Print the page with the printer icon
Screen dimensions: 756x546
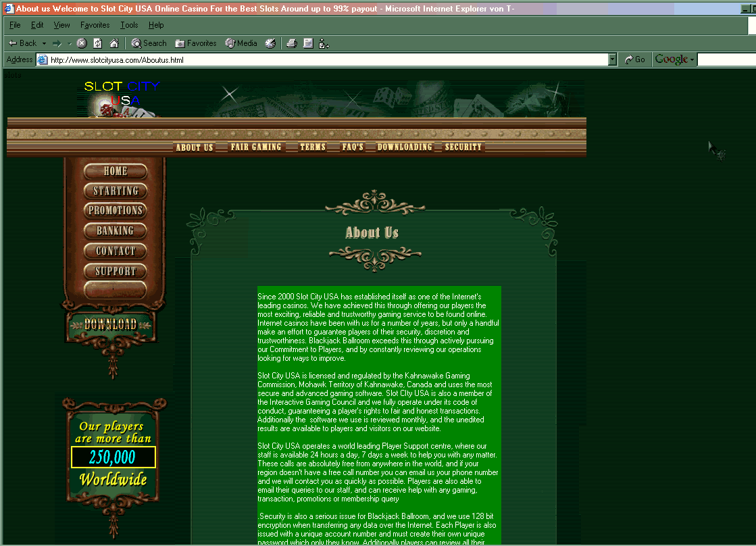click(x=292, y=43)
